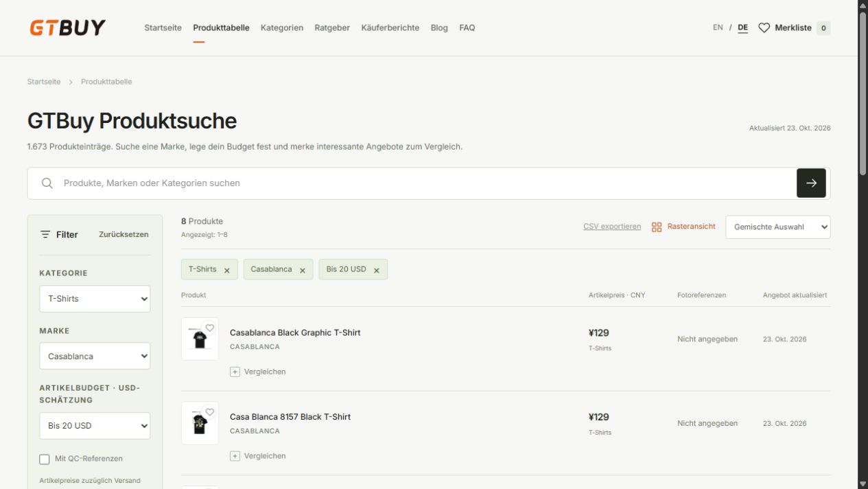Click Produkt column header
The width and height of the screenshot is (868, 489).
(x=193, y=295)
